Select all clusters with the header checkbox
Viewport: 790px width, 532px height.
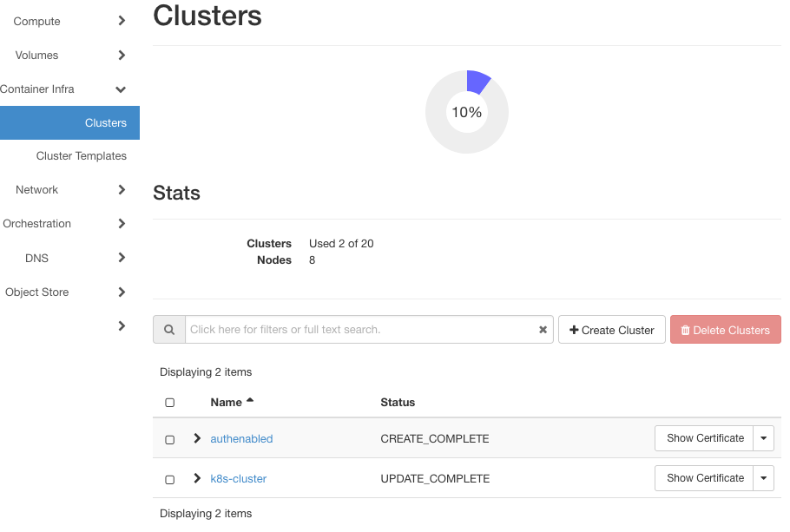(x=169, y=402)
